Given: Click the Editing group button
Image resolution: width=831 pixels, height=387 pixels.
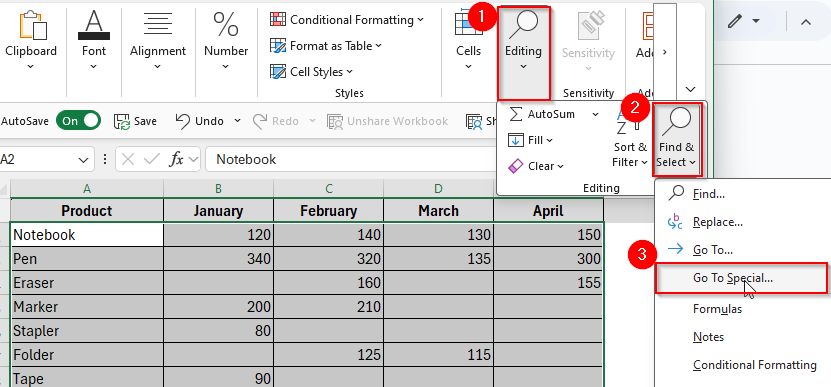Looking at the screenshot, I should coord(523,53).
